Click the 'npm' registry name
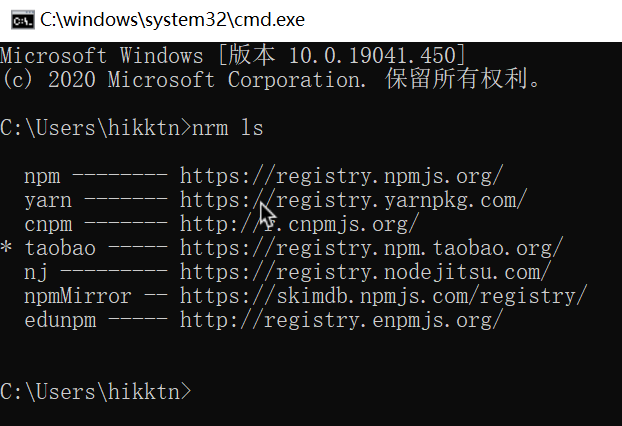The image size is (622, 426). click(x=42, y=177)
